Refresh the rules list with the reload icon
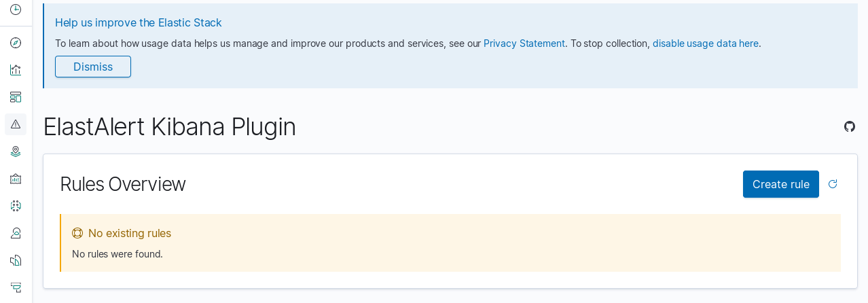 point(833,184)
